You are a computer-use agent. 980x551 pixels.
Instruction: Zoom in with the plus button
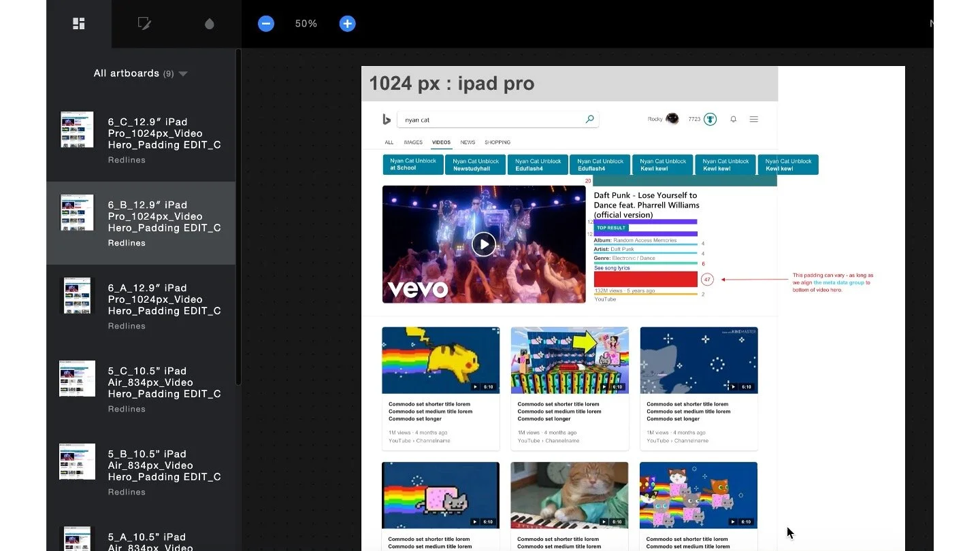tap(347, 24)
